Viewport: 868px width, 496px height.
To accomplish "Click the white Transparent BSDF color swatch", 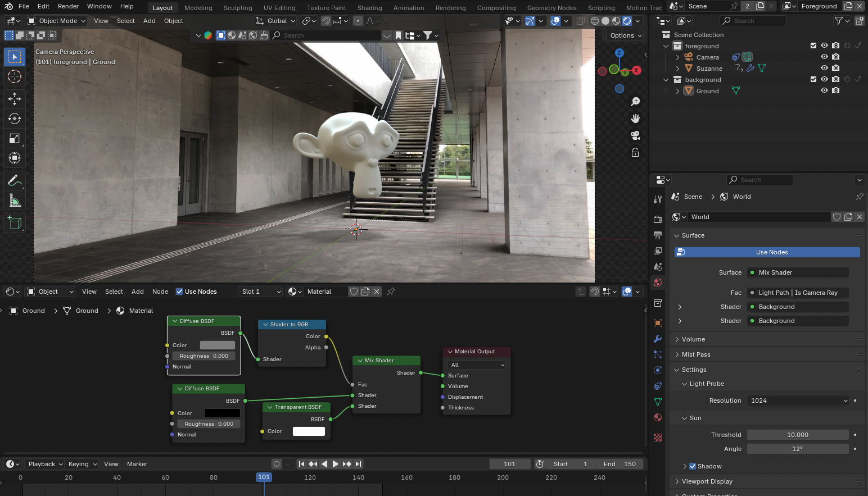I will 309,431.
